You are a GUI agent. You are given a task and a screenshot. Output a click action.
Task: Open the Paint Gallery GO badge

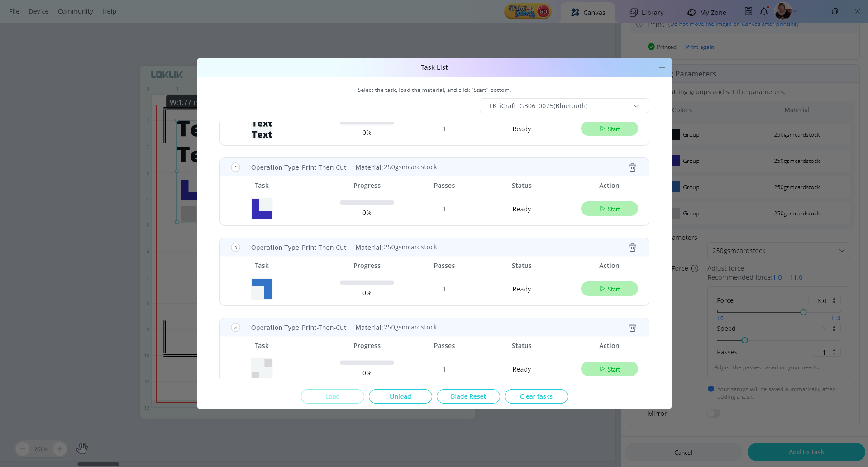tap(528, 12)
